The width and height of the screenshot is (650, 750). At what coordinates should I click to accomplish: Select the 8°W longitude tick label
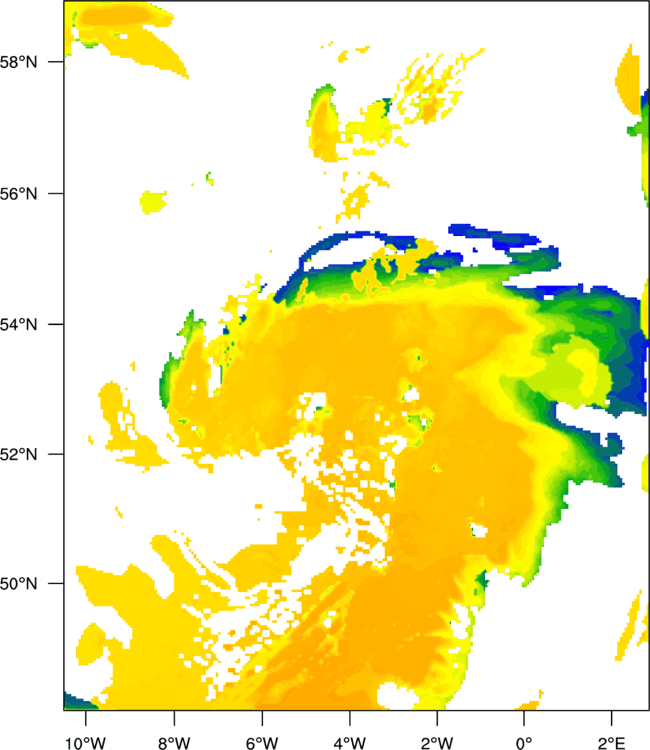(174, 741)
